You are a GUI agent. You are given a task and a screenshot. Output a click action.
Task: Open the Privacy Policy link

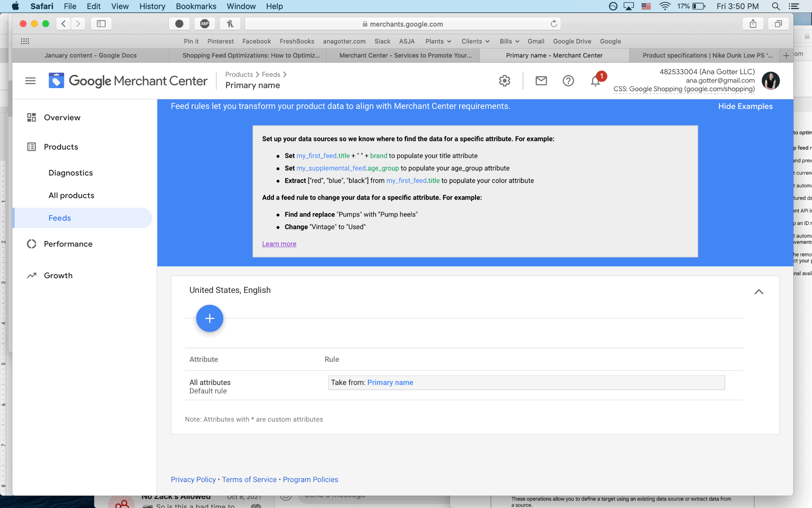[193, 479]
